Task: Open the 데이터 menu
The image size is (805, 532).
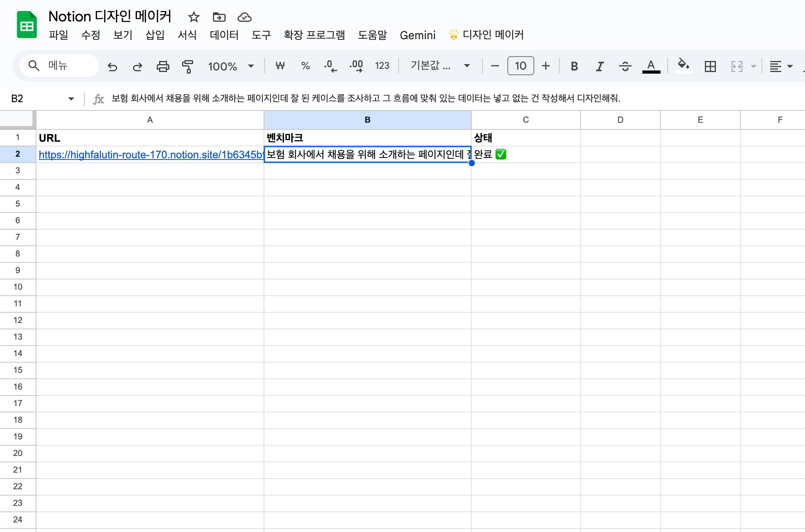Action: pyautogui.click(x=224, y=35)
